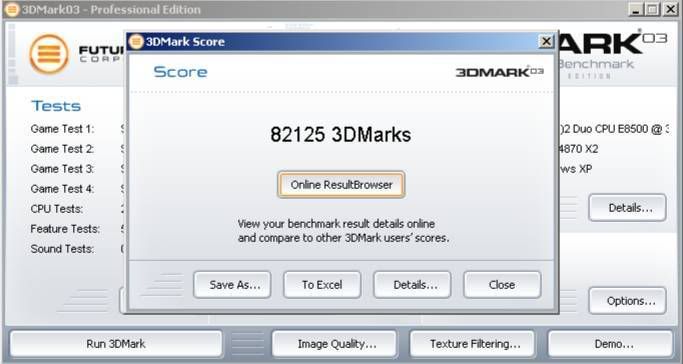Click the 3DMark Score title bar icon
The height and width of the screenshot is (364, 683).
(x=136, y=41)
